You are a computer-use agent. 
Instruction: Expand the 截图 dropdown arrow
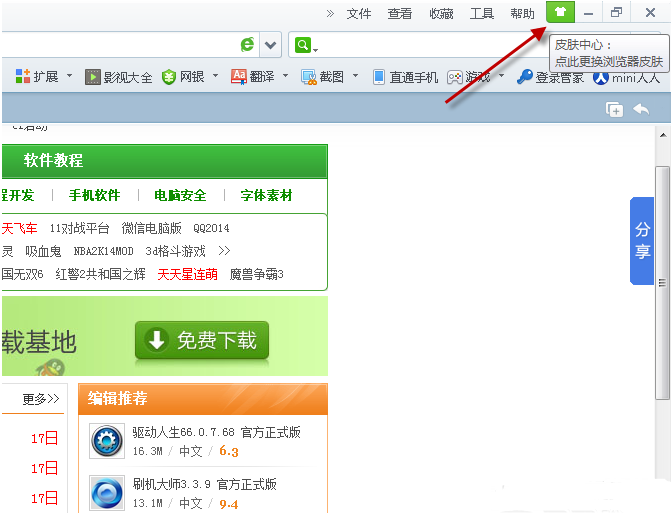click(355, 76)
